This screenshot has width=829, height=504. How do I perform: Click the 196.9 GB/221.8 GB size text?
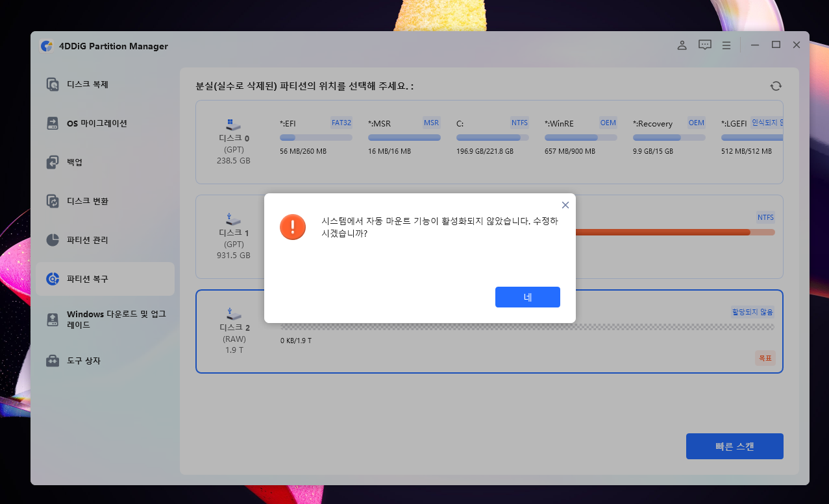click(485, 151)
